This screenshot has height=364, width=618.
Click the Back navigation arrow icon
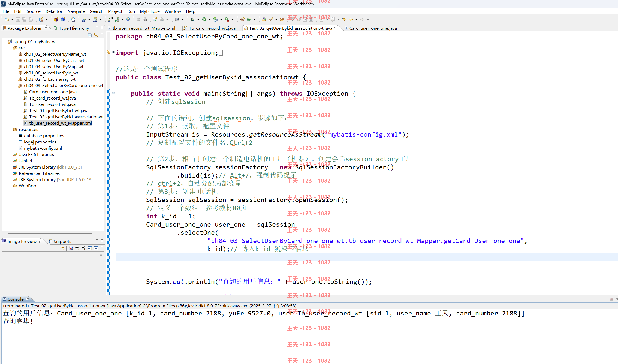pyautogui.click(x=351, y=19)
